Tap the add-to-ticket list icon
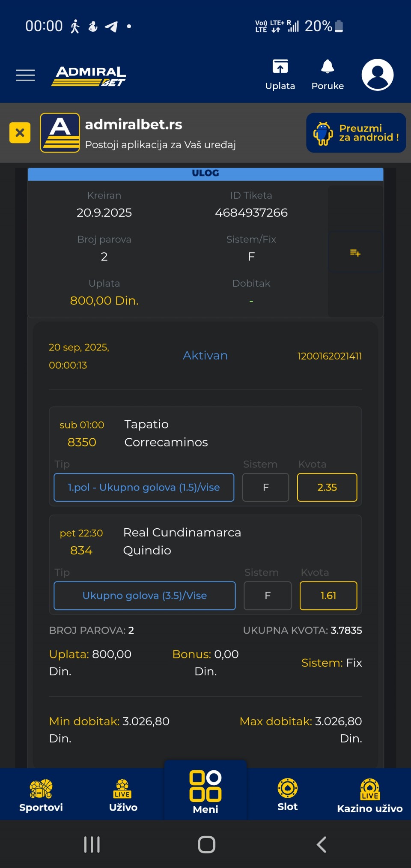Screen dimensions: 411x868 coord(355,253)
